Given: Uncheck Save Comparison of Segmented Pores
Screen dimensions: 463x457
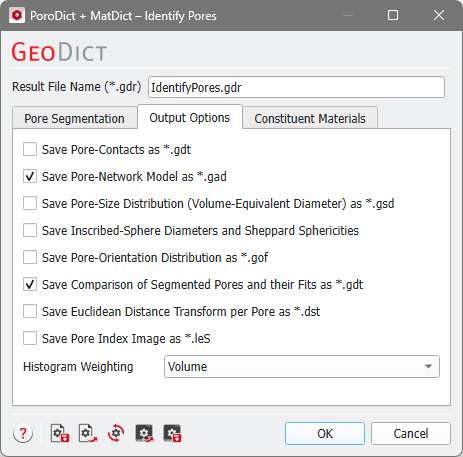Looking at the screenshot, I should pos(30,284).
